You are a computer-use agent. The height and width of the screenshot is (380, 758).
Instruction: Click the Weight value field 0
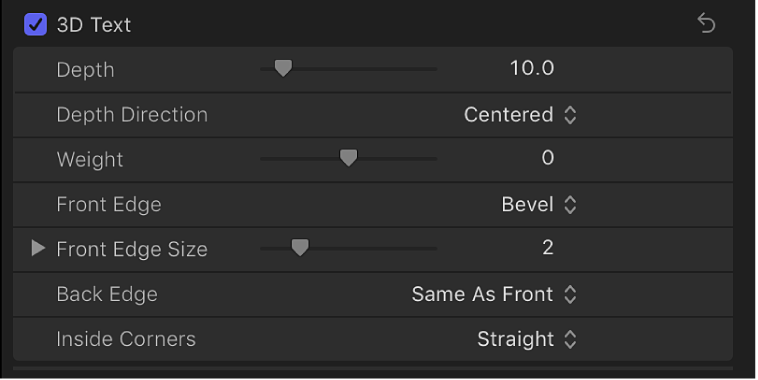pyautogui.click(x=548, y=158)
